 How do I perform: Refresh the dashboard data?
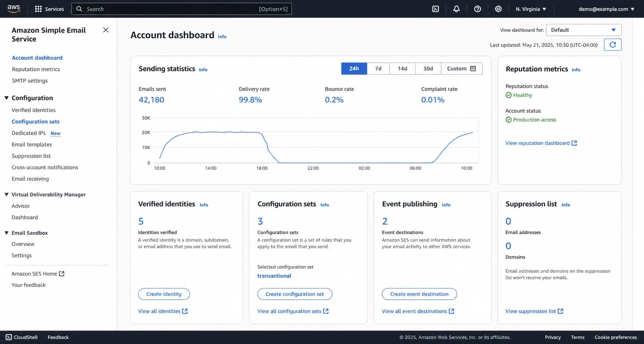[612, 45]
